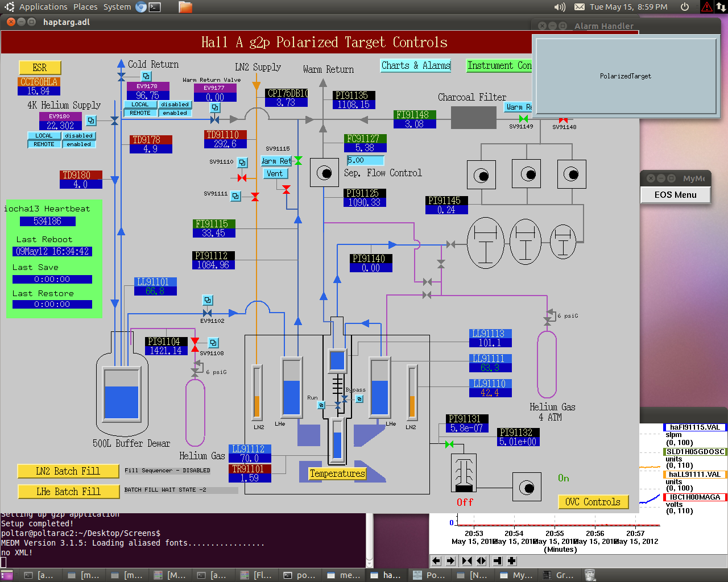Click the FC91127 setpoint field showing 5.00
Viewport: 728px width, 582px height.
tap(365, 160)
